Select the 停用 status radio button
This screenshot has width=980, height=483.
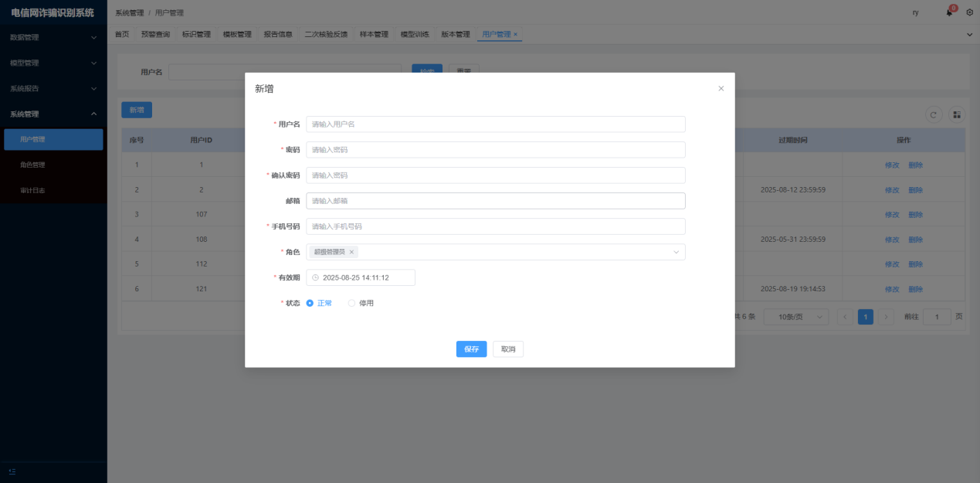pos(351,303)
